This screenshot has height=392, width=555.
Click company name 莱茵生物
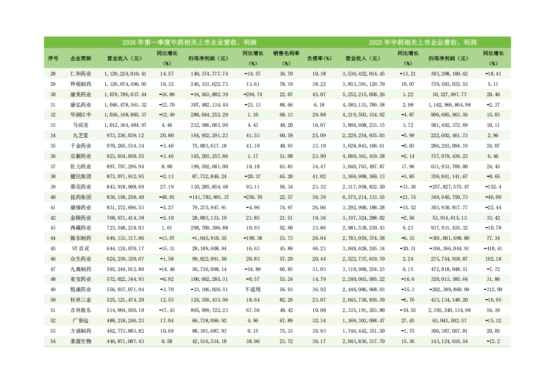click(x=81, y=342)
